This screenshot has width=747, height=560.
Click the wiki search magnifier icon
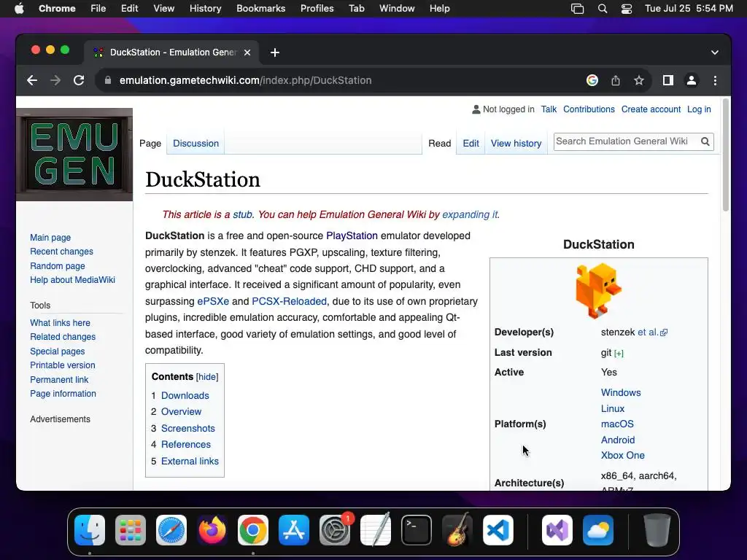point(705,141)
